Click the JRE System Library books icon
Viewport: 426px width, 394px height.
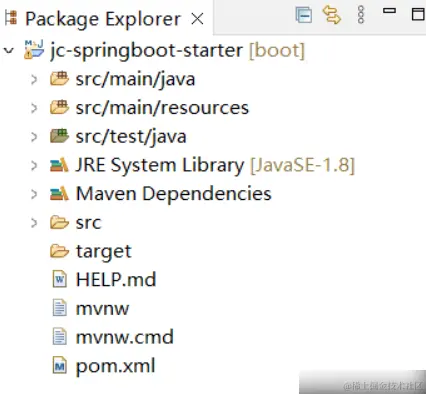click(x=59, y=165)
